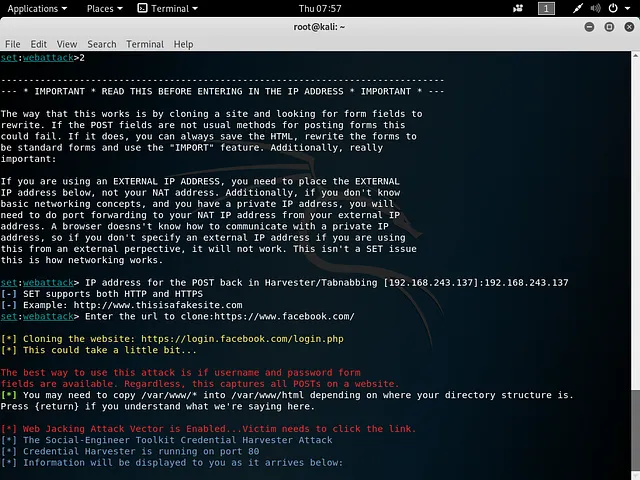Image resolution: width=640 pixels, height=480 pixels.
Task: Click 'Press {return} if you understand' line
Action: click(x=158, y=407)
